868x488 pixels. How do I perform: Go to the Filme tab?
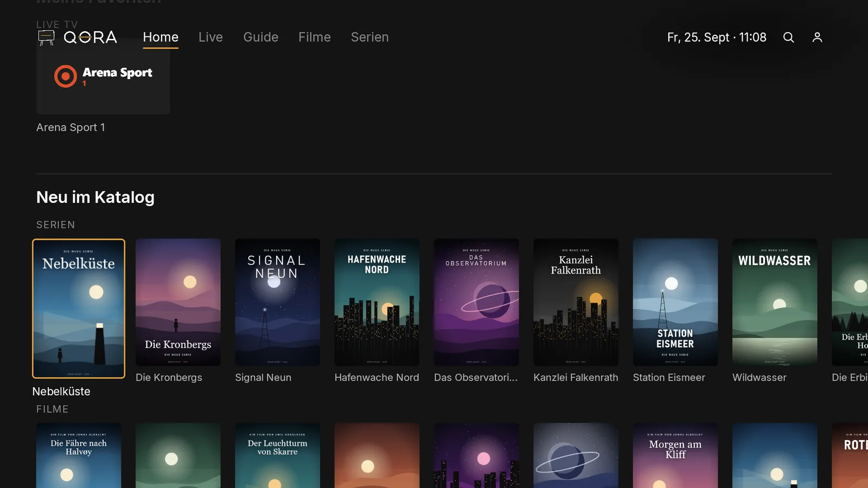tap(314, 37)
